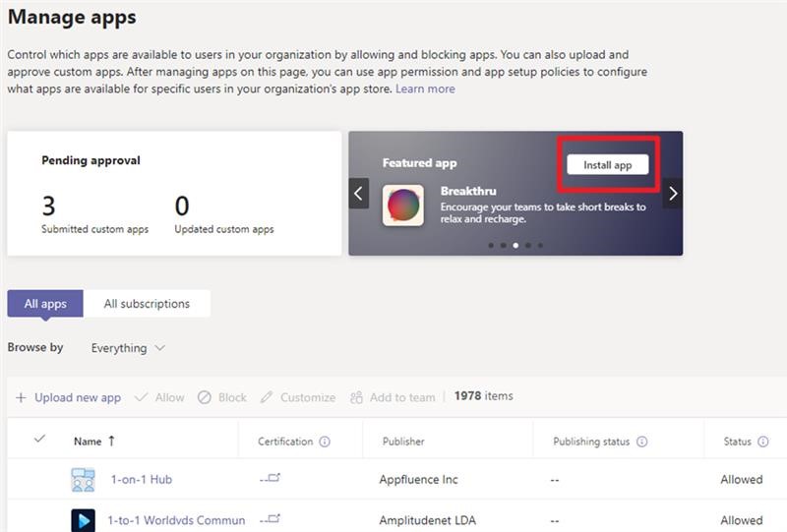Open the Learn more link
The height and width of the screenshot is (532, 787).
click(425, 89)
